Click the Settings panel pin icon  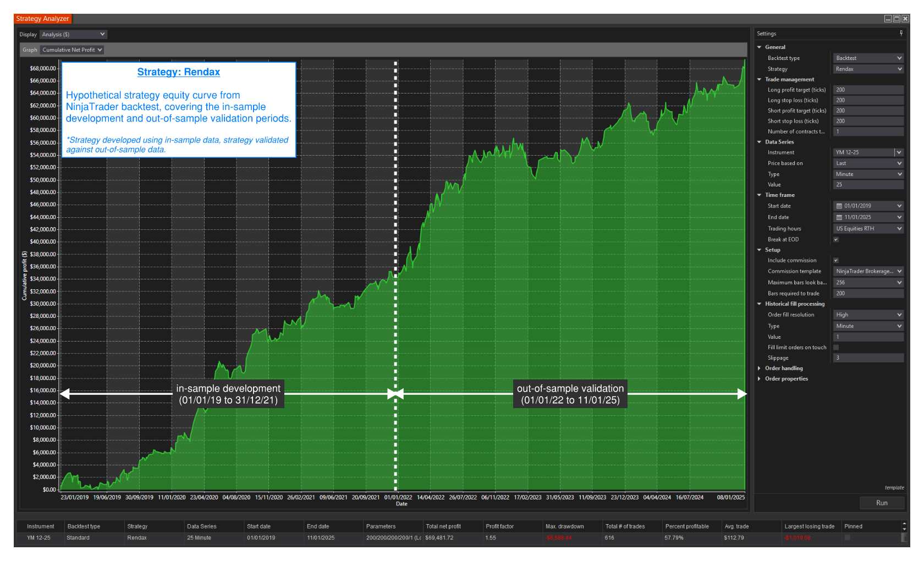[x=901, y=34]
